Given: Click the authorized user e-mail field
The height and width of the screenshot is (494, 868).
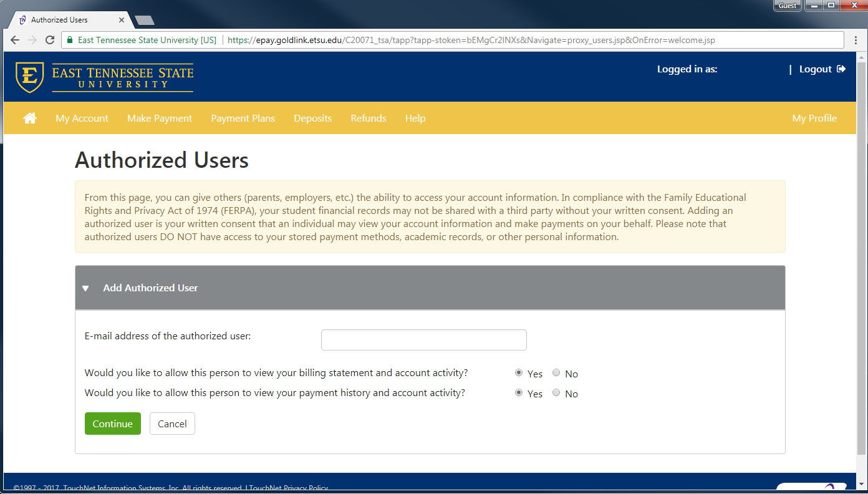Looking at the screenshot, I should pyautogui.click(x=423, y=340).
